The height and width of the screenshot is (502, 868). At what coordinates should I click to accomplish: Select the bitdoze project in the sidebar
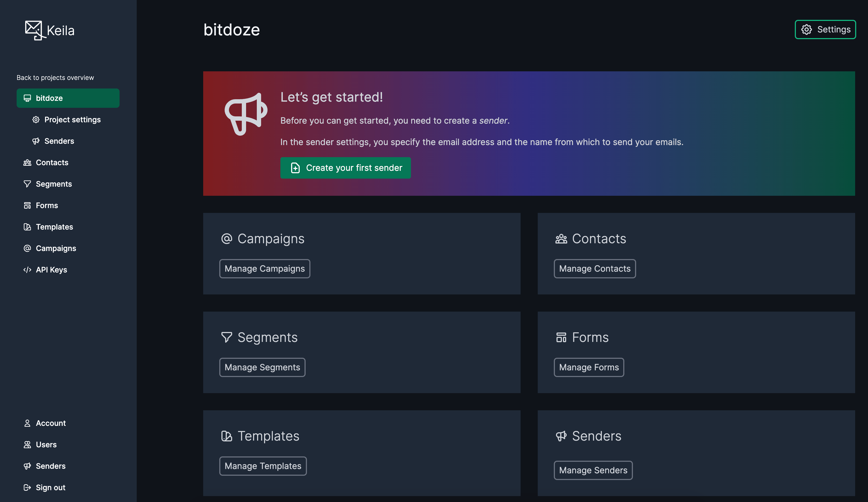49,98
